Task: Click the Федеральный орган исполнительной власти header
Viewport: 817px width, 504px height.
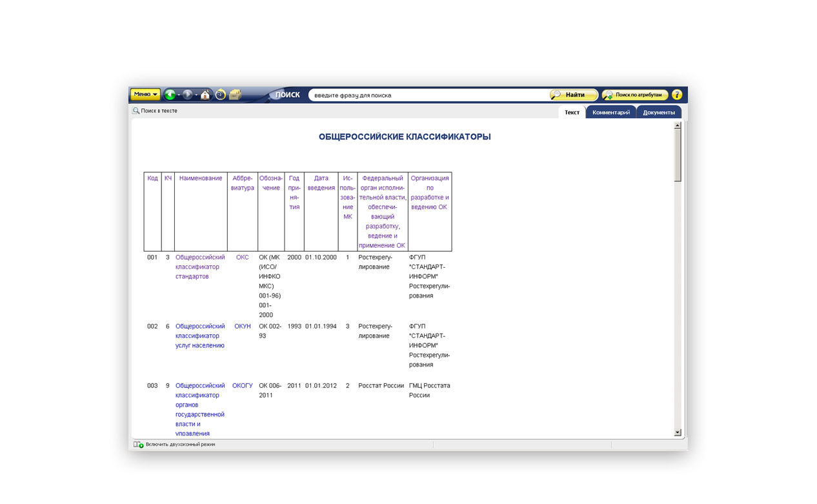Action: point(383,212)
